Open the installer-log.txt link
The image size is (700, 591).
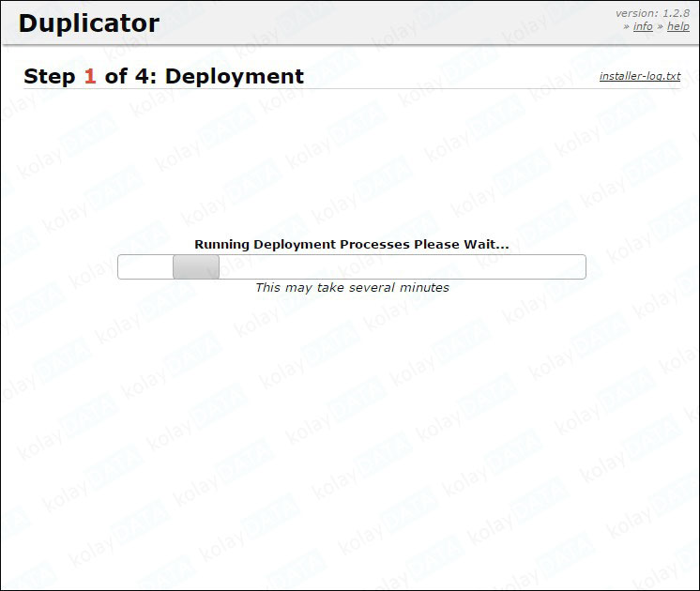(x=640, y=76)
